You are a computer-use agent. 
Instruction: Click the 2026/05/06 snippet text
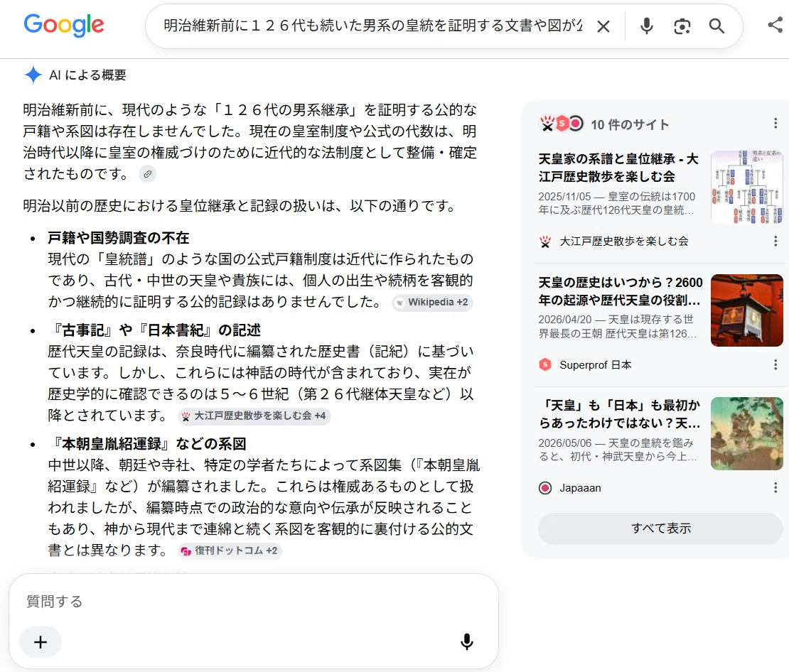click(618, 450)
